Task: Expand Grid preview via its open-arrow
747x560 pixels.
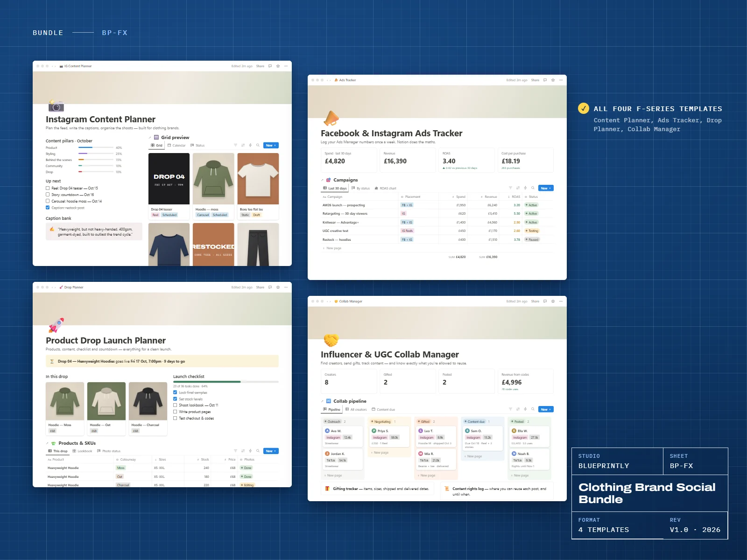Action: (x=150, y=138)
